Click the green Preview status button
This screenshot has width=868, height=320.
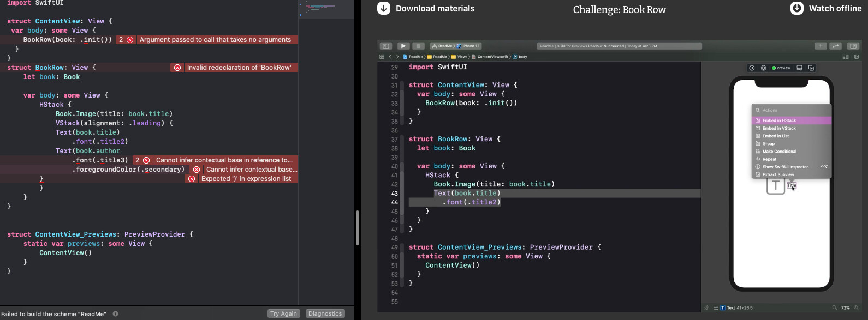[x=781, y=68]
